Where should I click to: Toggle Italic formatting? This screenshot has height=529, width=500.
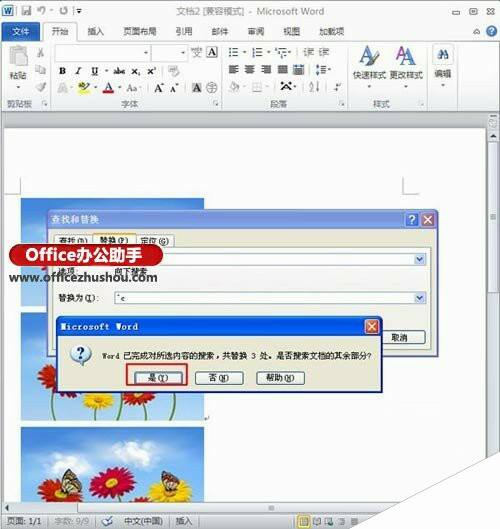(78, 71)
